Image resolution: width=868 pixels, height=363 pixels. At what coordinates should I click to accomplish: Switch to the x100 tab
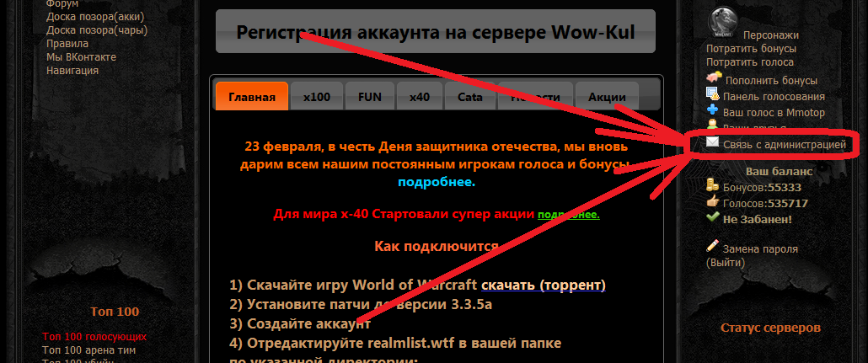click(x=317, y=96)
